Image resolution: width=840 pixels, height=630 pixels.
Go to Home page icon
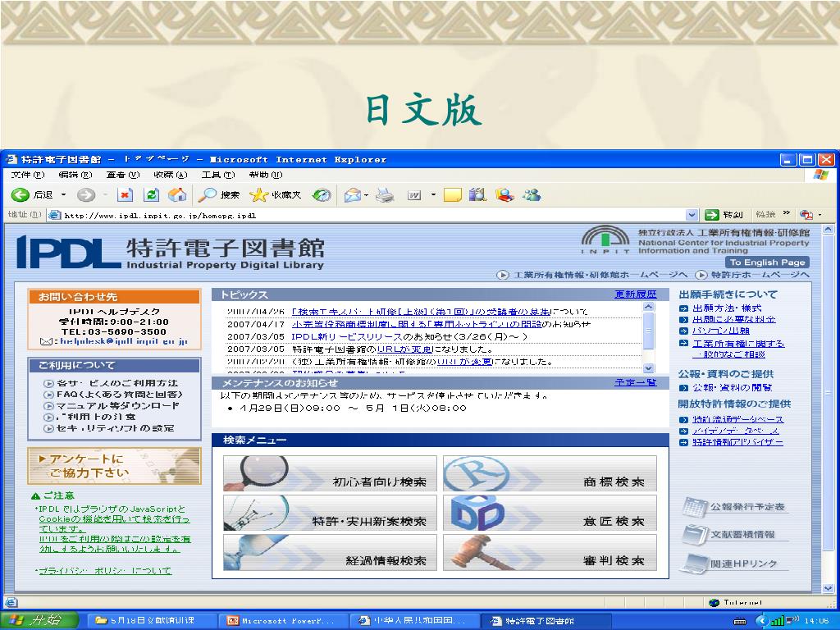177,195
